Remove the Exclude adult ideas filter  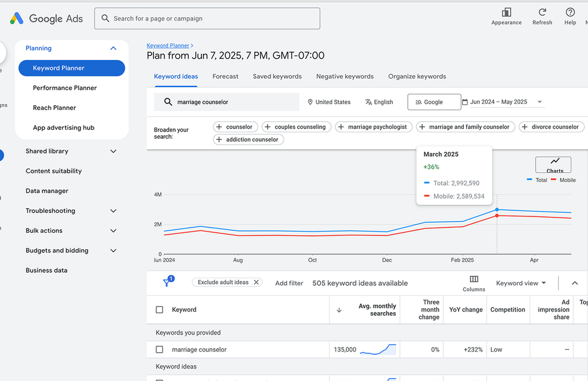(256, 282)
